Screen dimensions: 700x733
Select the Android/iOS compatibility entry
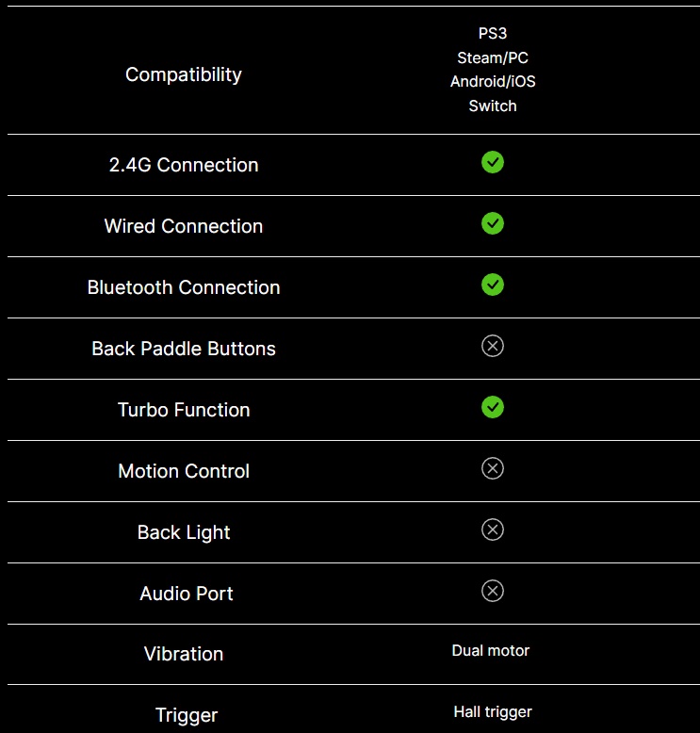tap(493, 82)
